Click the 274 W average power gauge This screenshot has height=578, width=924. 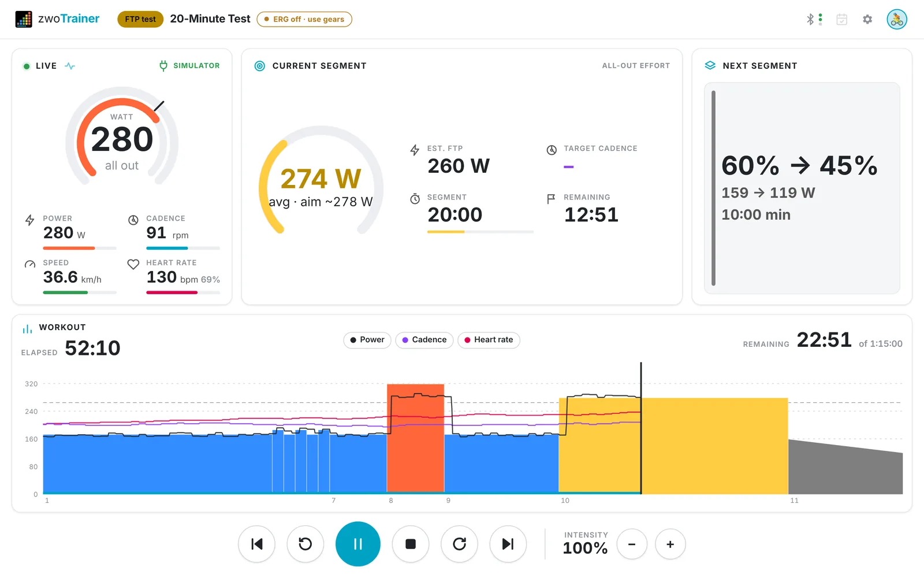[x=321, y=180]
